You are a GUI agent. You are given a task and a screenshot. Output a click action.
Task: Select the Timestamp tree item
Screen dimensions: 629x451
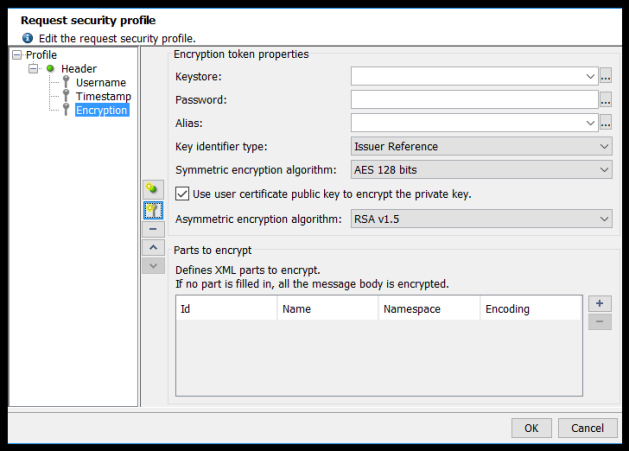[103, 97]
